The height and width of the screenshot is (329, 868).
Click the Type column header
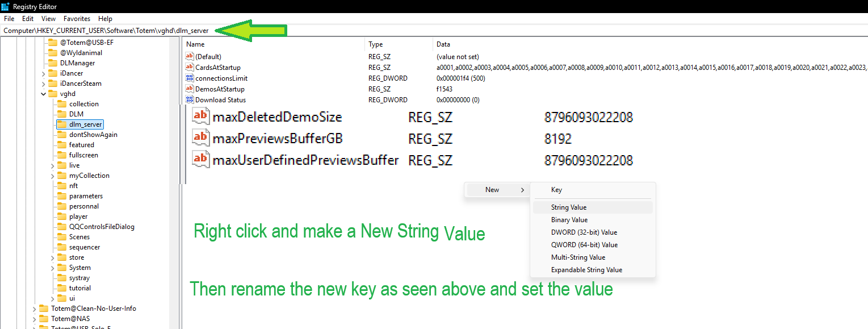click(x=376, y=44)
